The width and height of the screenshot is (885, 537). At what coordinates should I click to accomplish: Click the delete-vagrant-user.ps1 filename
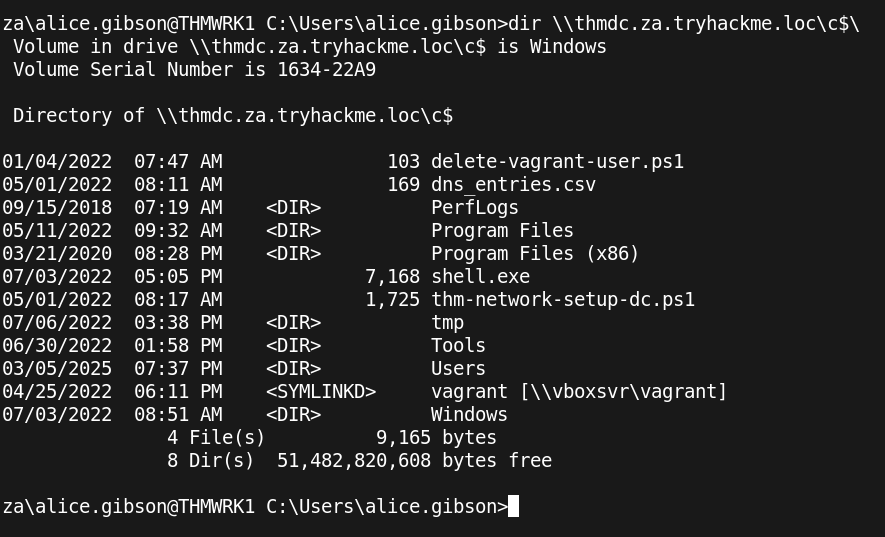point(557,162)
